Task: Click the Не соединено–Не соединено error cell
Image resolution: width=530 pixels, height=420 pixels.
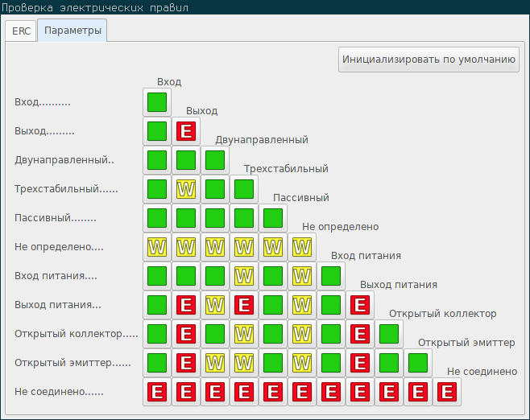Action: (447, 392)
